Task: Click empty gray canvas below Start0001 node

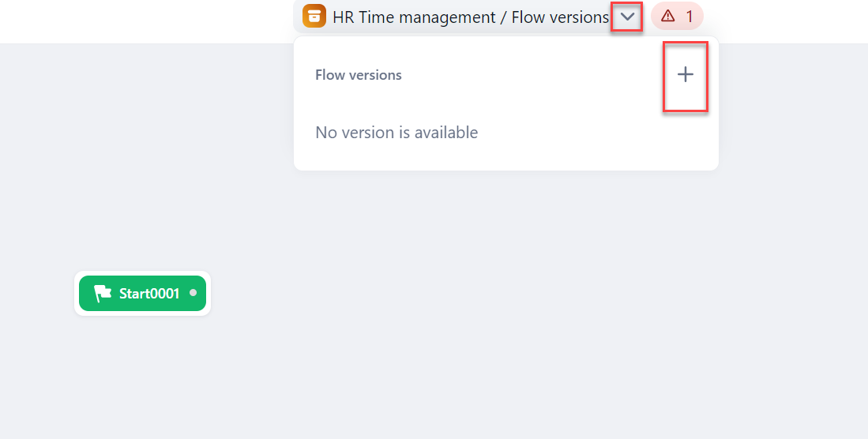Action: (x=142, y=371)
